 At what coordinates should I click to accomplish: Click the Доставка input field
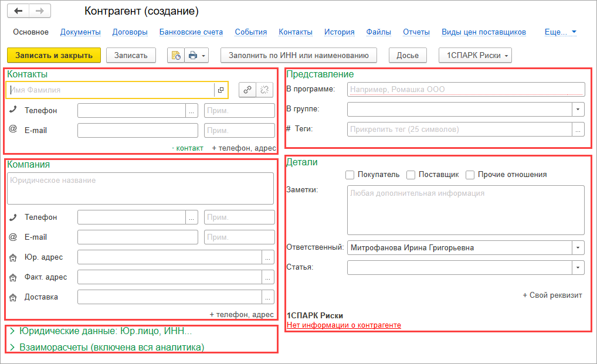[x=170, y=297]
